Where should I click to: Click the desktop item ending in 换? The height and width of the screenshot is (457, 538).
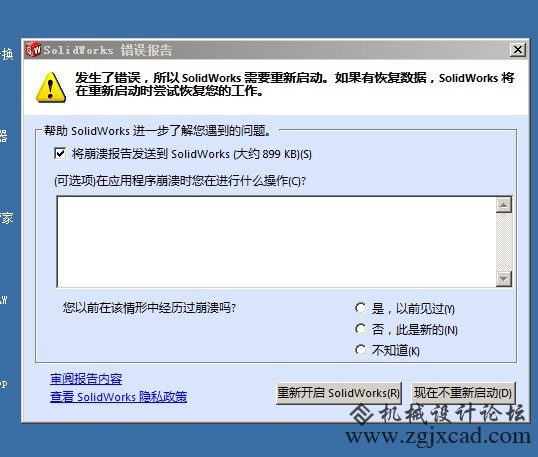click(7, 54)
